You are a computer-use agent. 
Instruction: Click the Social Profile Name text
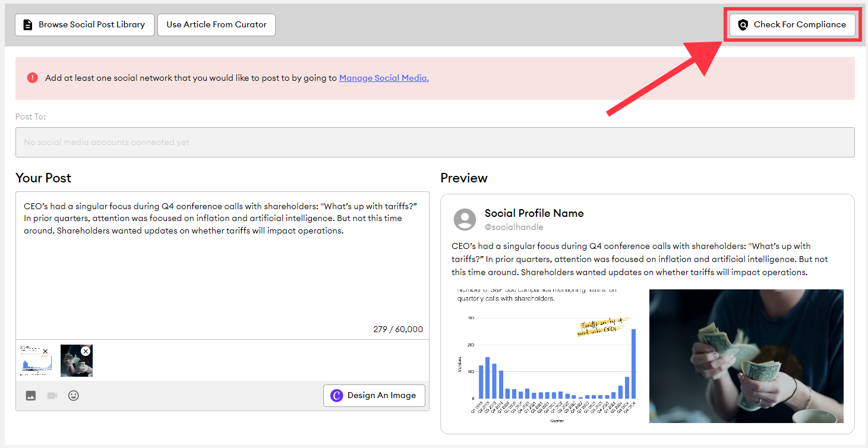(x=534, y=213)
